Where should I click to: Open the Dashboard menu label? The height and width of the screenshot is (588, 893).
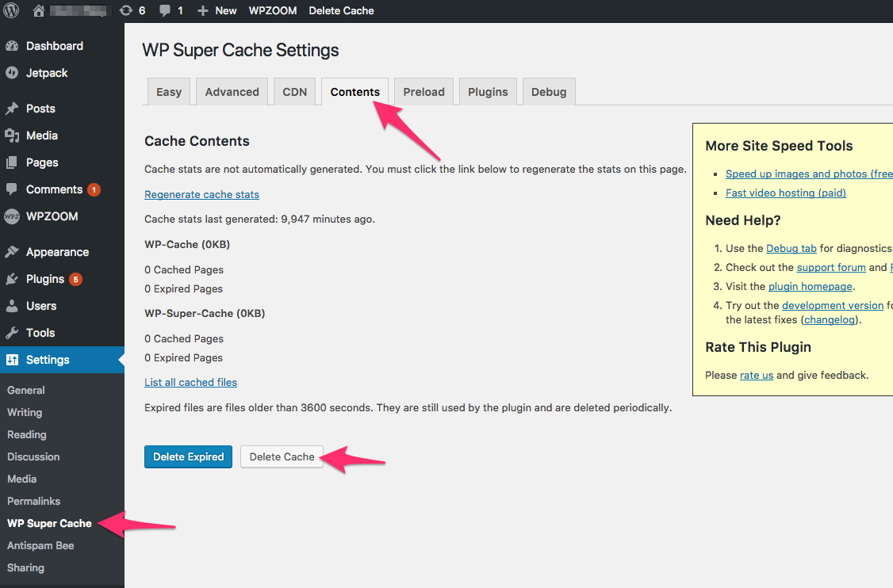click(55, 46)
